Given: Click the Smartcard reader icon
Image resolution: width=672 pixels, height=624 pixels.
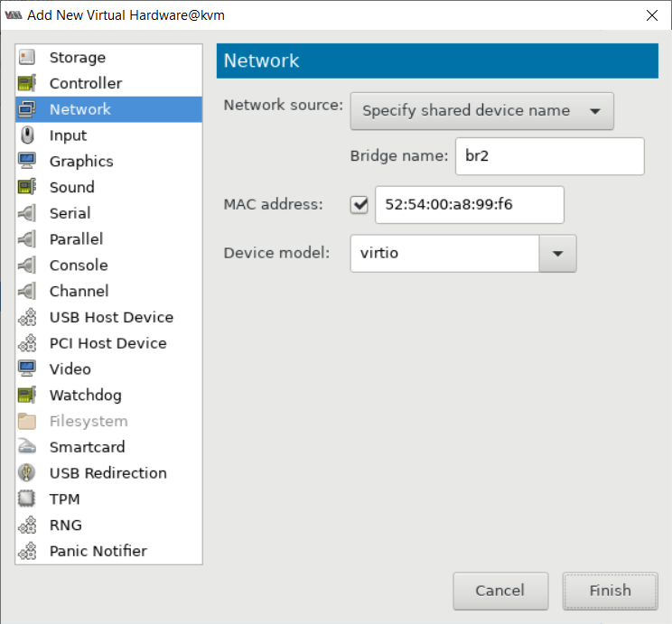Looking at the screenshot, I should 27,447.
